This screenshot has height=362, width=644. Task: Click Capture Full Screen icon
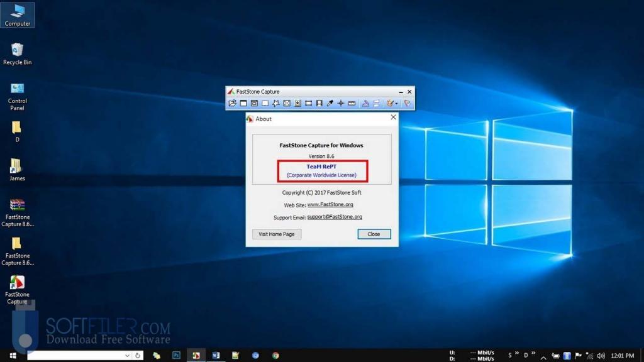click(287, 103)
